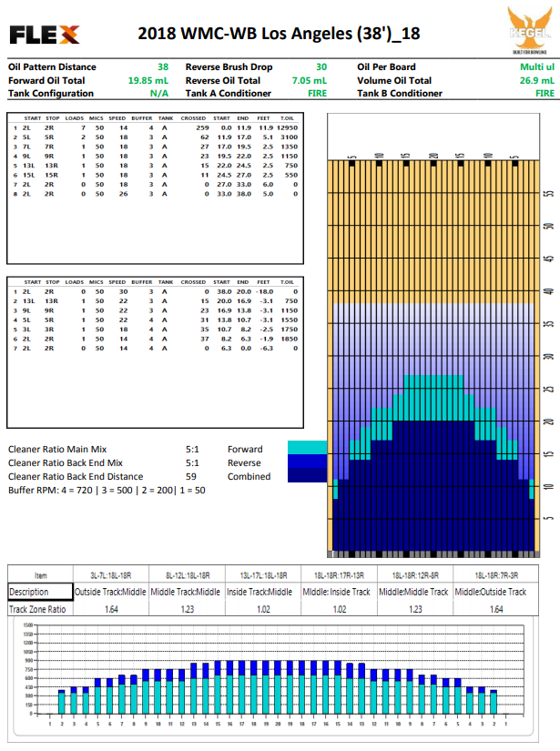The image size is (560, 751).
Task: Click the '18L-18R:7R-3R' column header
Action: [496, 575]
